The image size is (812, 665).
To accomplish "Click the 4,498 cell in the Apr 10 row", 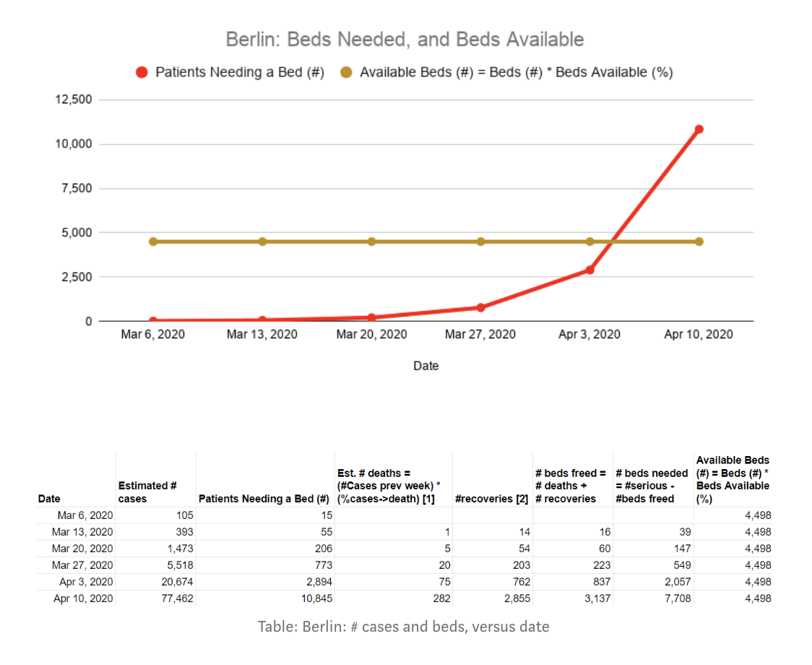I will click(758, 598).
